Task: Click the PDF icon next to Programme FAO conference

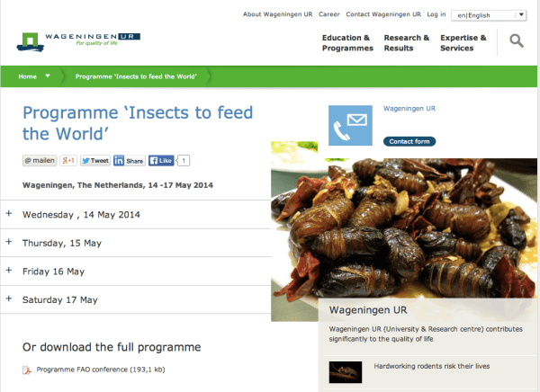Action: 27,370
